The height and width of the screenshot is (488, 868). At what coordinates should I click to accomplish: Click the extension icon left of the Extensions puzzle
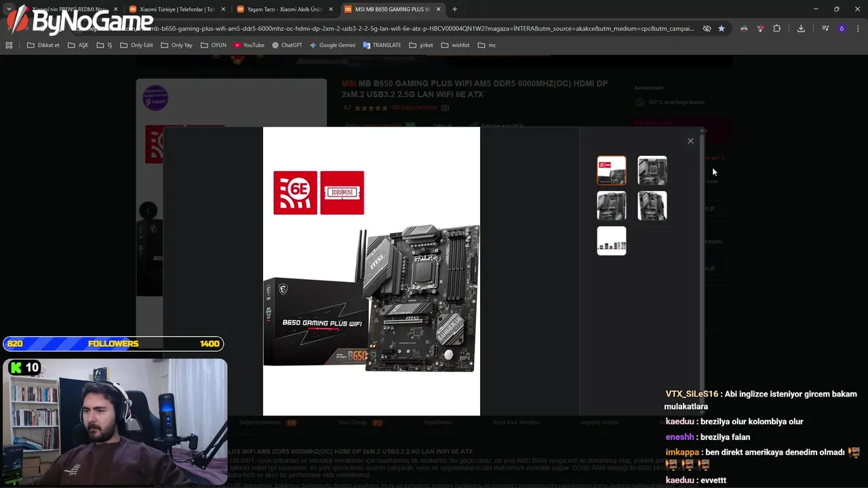[x=760, y=28]
